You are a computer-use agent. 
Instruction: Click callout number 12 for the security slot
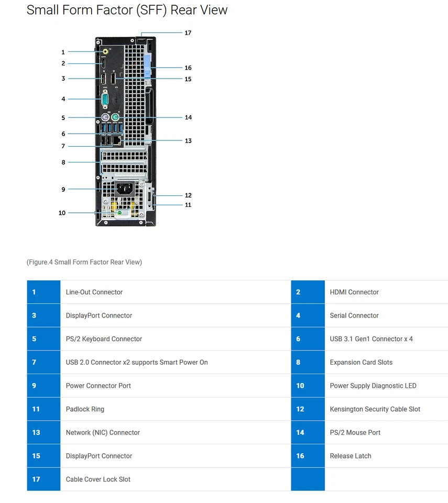click(x=188, y=195)
